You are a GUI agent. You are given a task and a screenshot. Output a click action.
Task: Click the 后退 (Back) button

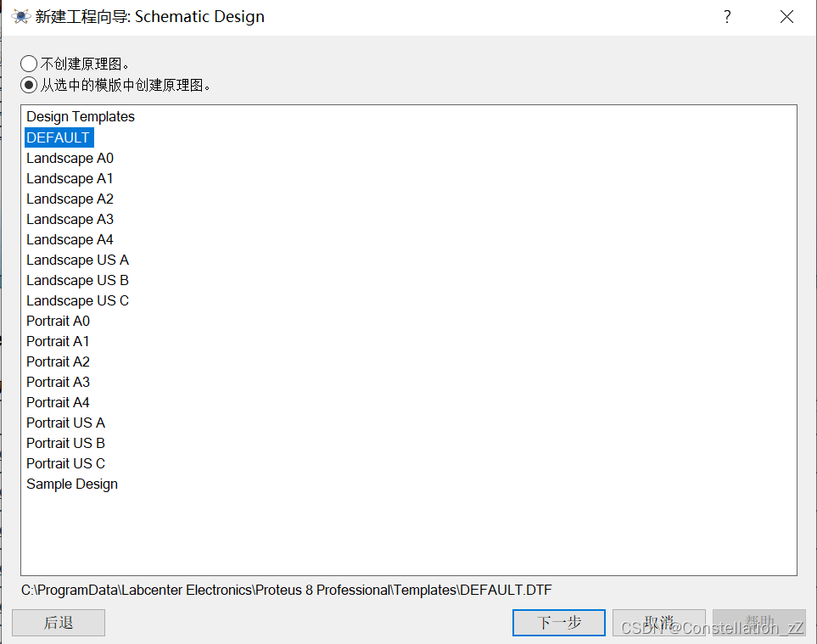[59, 623]
